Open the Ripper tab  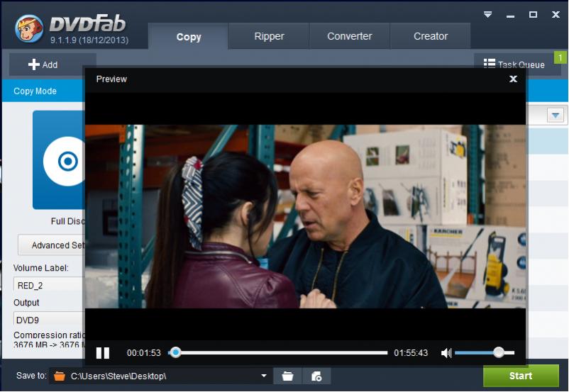point(269,36)
